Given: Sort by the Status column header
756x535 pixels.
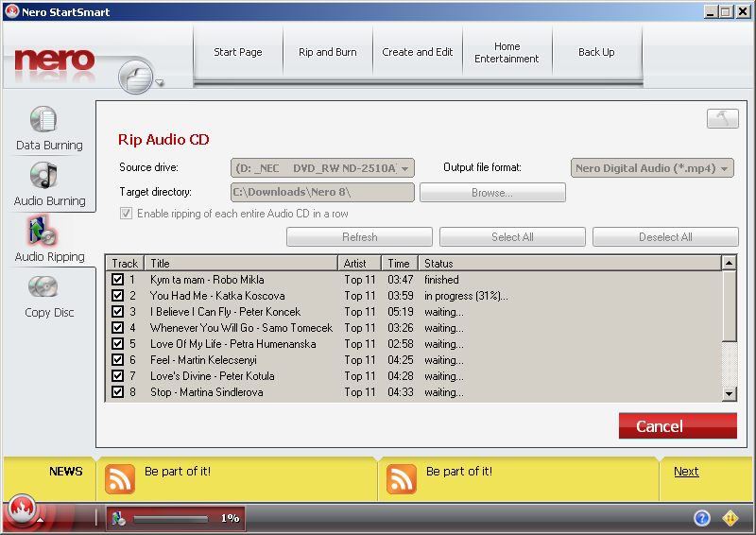Looking at the screenshot, I should (570, 264).
